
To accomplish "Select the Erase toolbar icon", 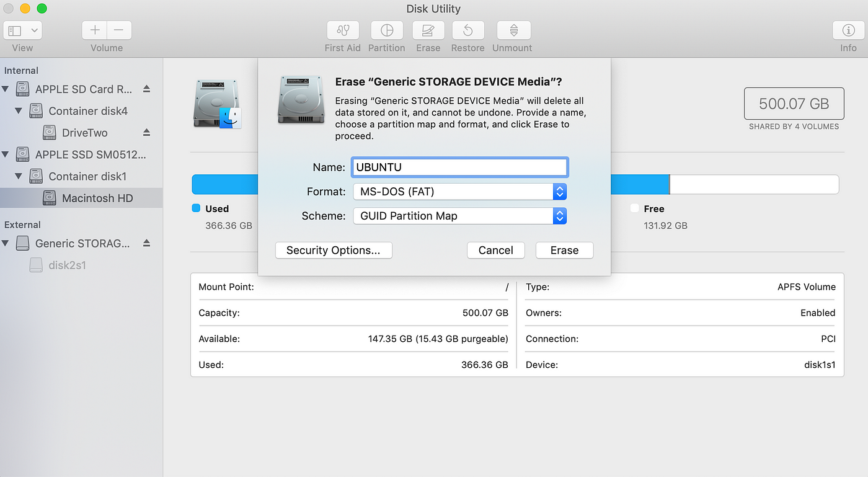I will pos(428,30).
